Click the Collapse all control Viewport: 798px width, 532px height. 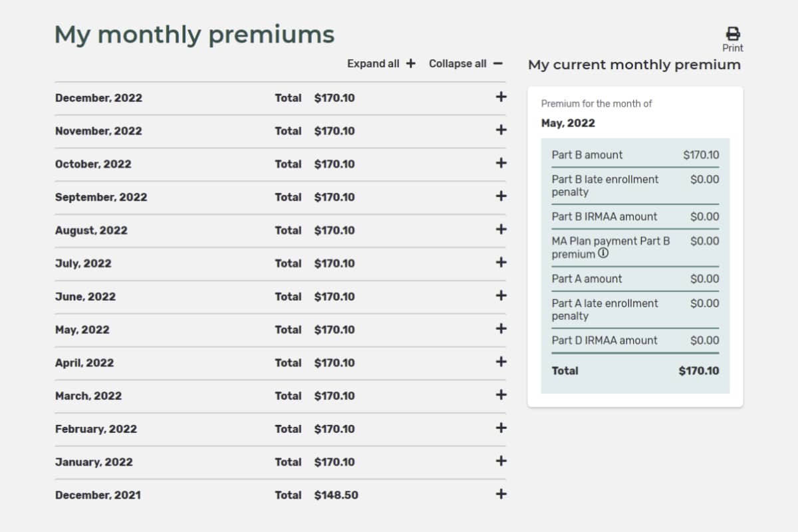pos(465,63)
